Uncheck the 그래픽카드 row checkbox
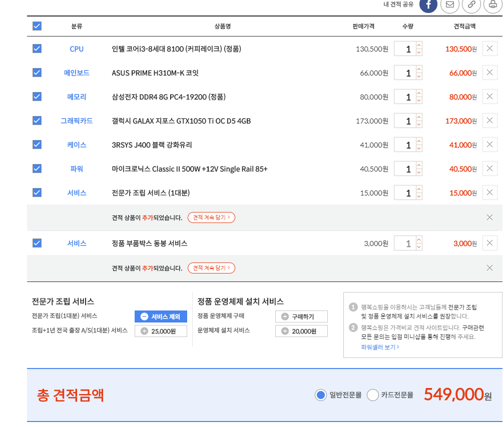The height and width of the screenshot is (427, 504). click(x=37, y=120)
